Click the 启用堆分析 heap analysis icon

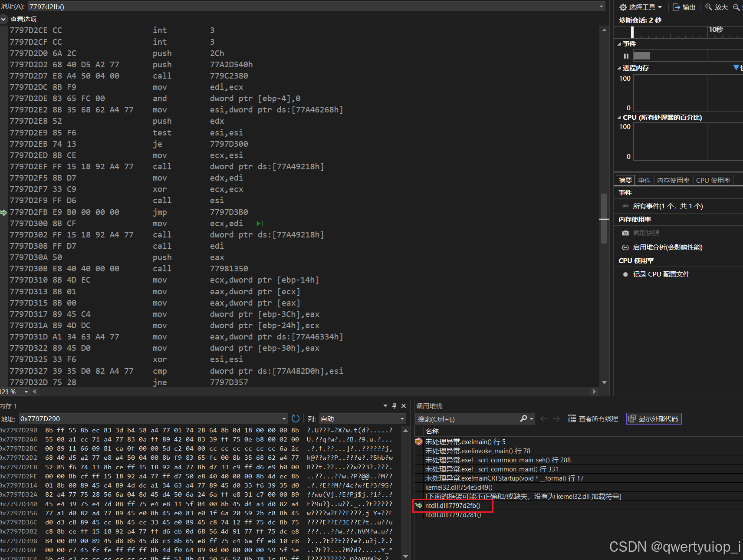(x=625, y=247)
